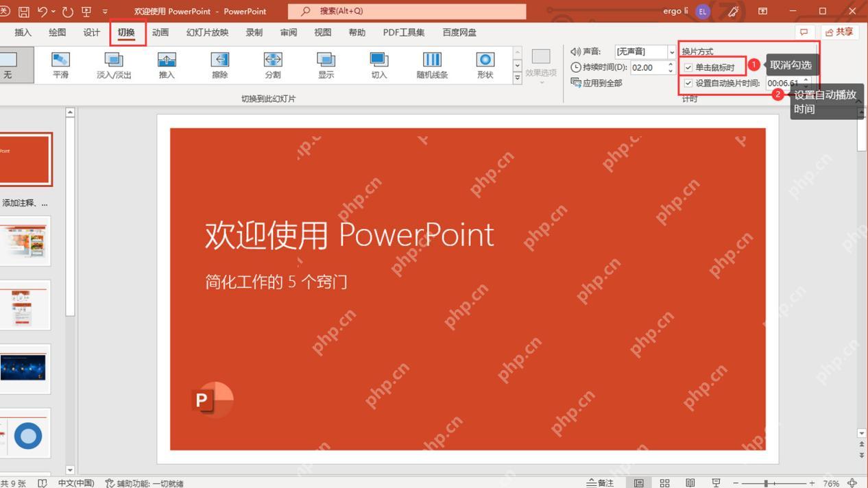Click 中文(中国) language indicator
Image resolution: width=868 pixels, height=488 pixels.
click(x=76, y=483)
